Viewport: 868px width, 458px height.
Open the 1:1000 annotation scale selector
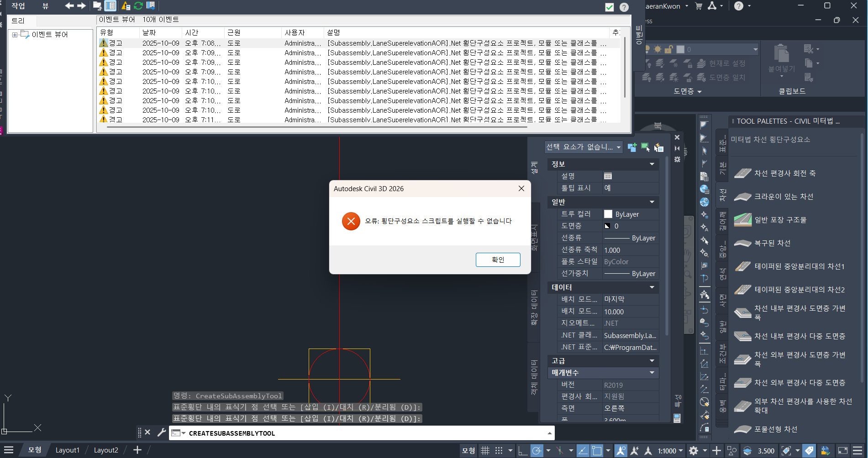pos(670,451)
